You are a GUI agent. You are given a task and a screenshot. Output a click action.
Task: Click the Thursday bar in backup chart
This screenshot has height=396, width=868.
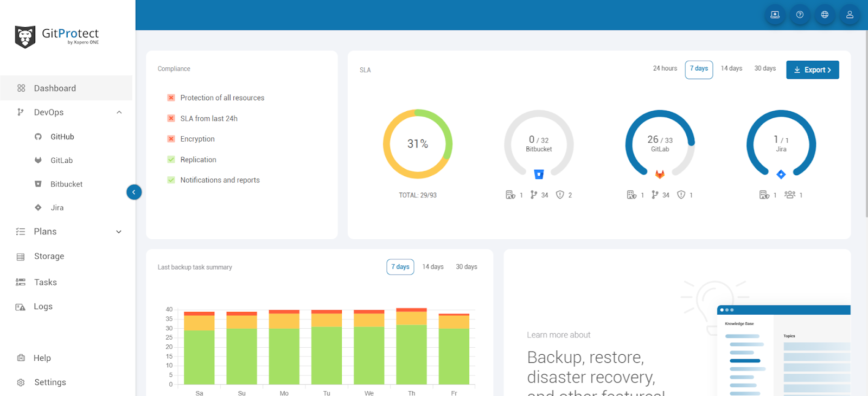(x=412, y=347)
